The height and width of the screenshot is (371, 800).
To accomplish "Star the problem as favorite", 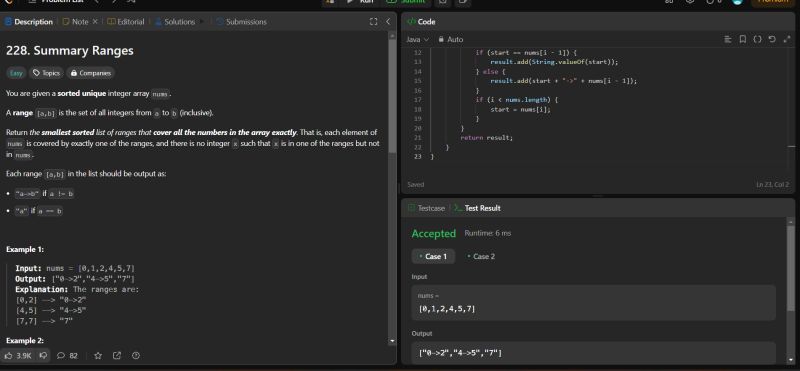I will [98, 356].
